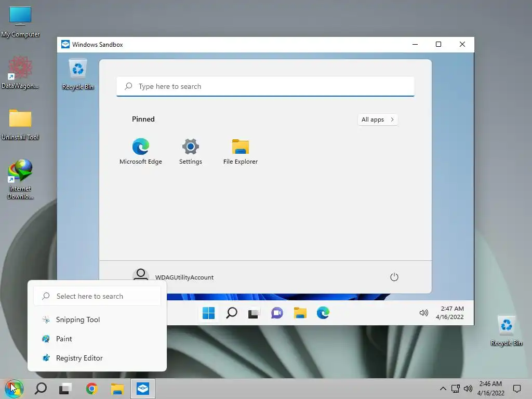The width and height of the screenshot is (532, 399).
Task: Open Task View on the sandbox taskbar
Action: [x=254, y=313]
